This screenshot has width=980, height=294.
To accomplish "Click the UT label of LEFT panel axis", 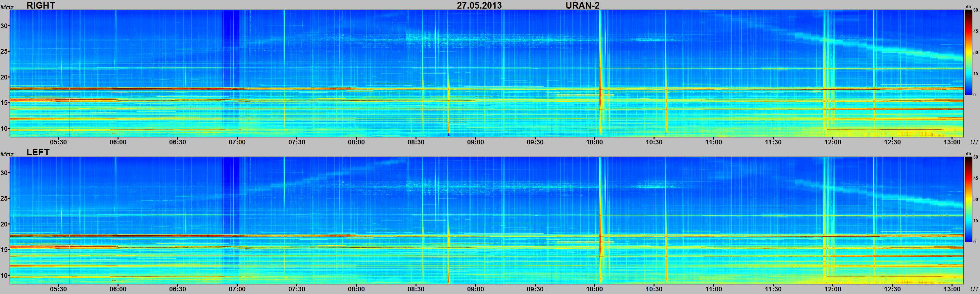I will (974, 289).
